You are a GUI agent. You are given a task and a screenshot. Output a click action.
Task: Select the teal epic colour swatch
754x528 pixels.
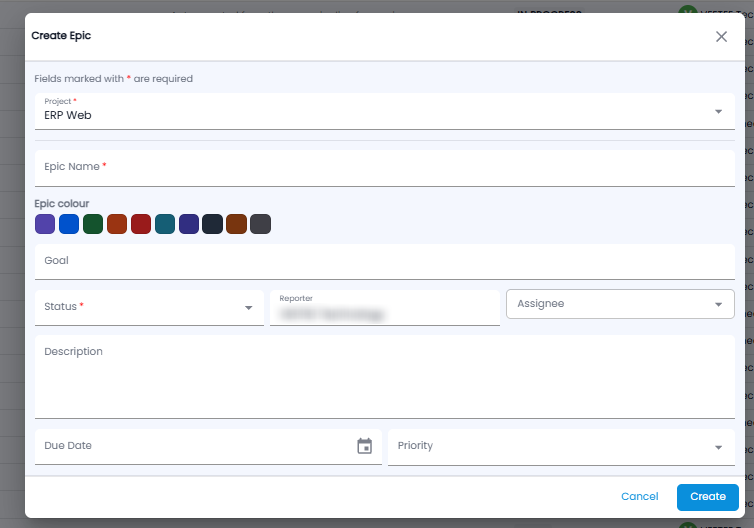pos(165,224)
